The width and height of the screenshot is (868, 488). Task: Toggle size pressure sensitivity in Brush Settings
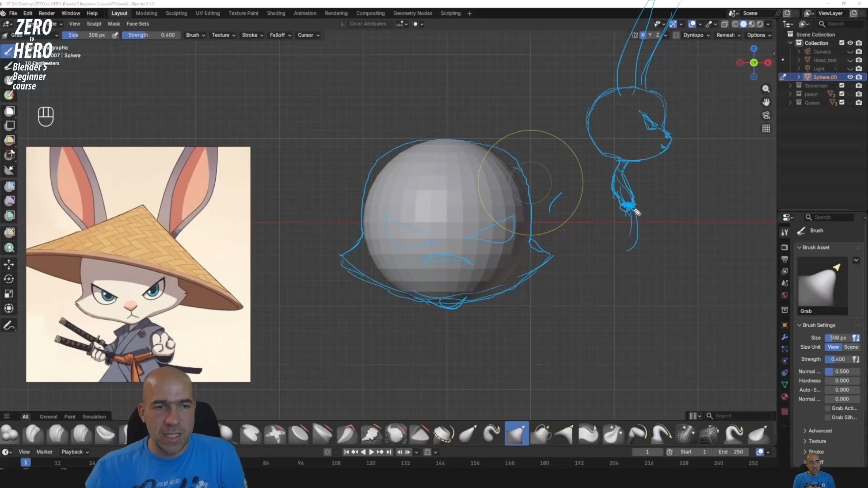pos(856,338)
